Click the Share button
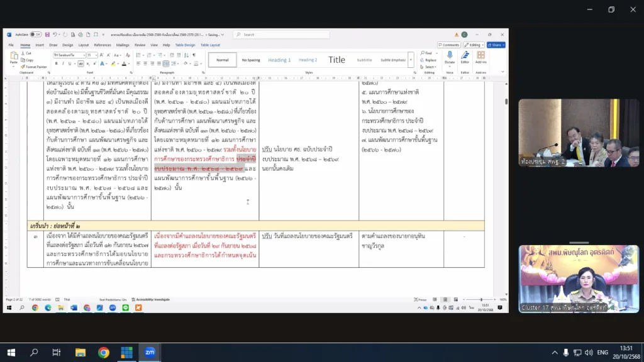Image resolution: width=644 pixels, height=362 pixels. 496,45
